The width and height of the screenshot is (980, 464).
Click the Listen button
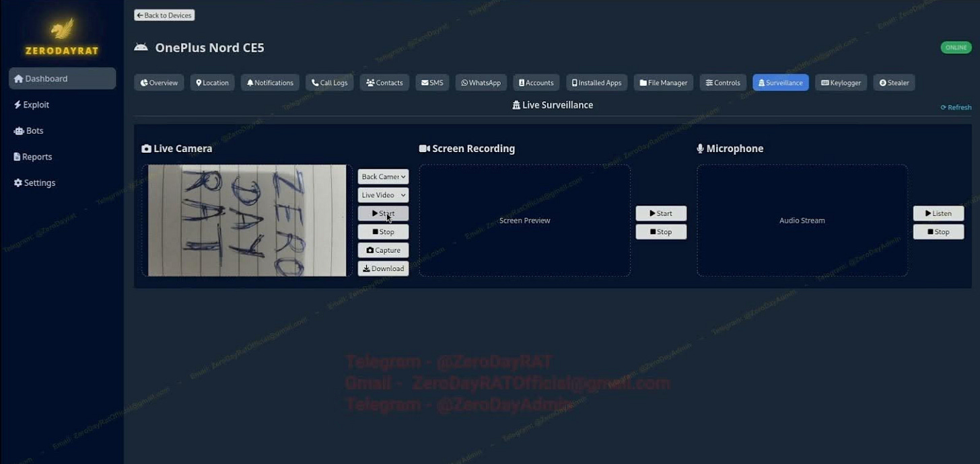[938, 213]
